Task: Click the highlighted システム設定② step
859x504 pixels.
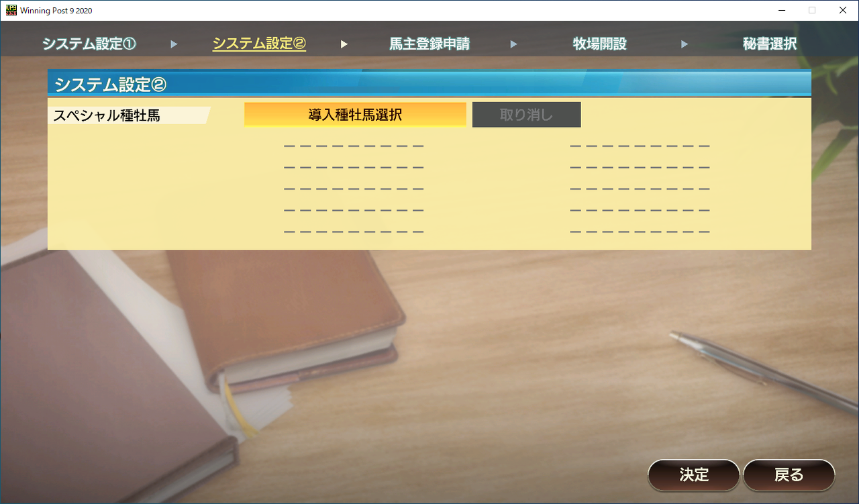Action: point(258,43)
